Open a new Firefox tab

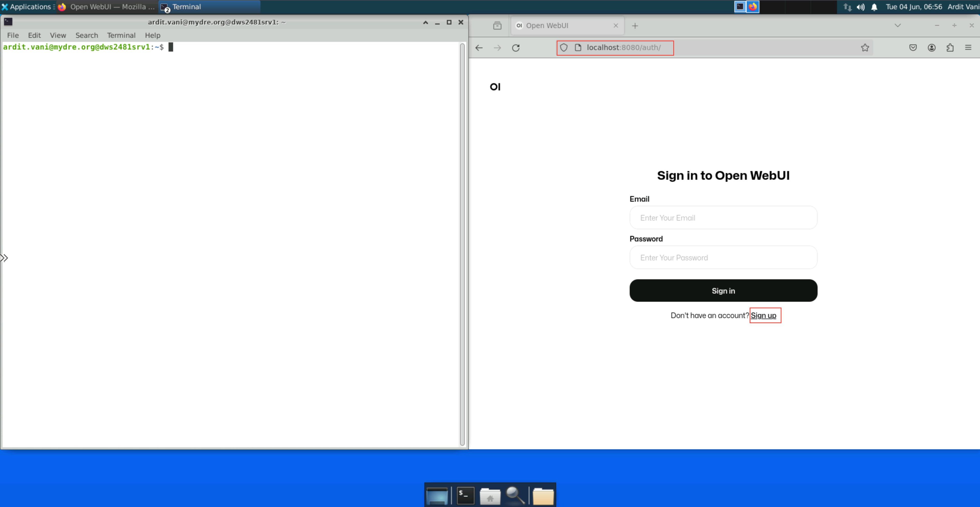point(635,26)
